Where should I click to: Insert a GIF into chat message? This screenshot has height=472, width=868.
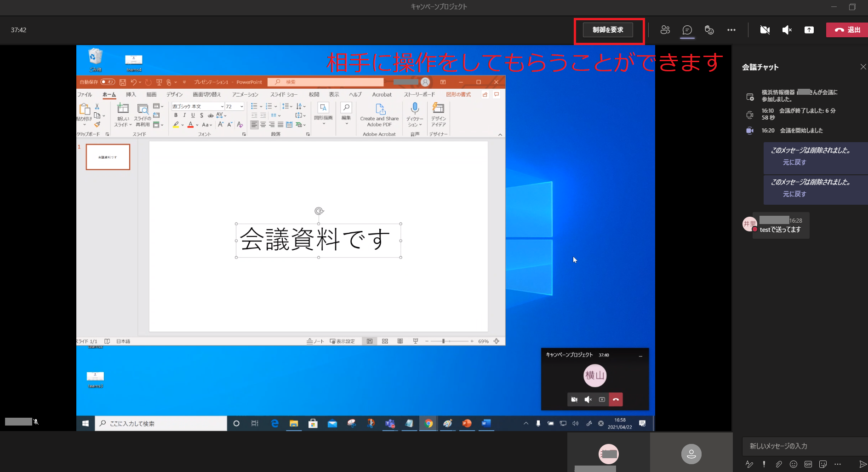pyautogui.click(x=808, y=464)
